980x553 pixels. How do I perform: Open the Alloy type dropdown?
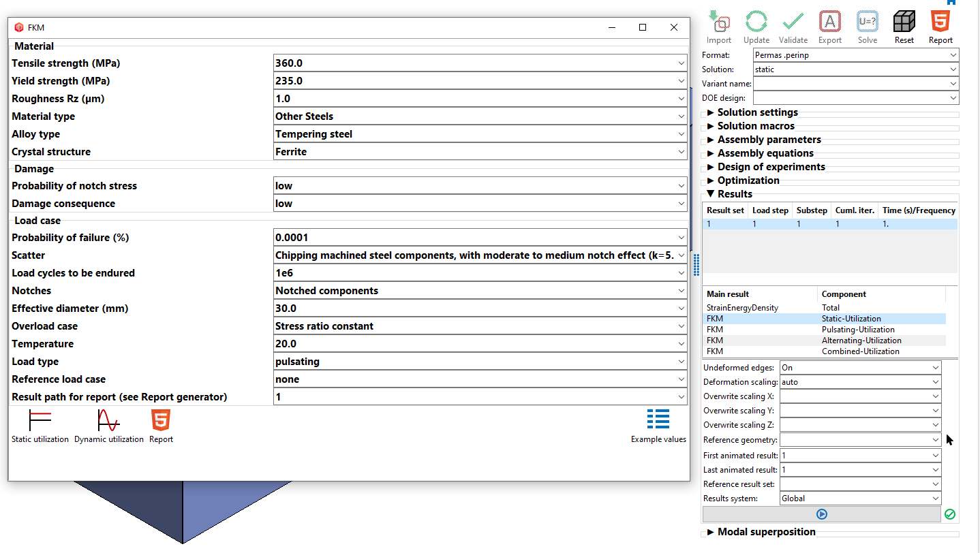tap(682, 134)
